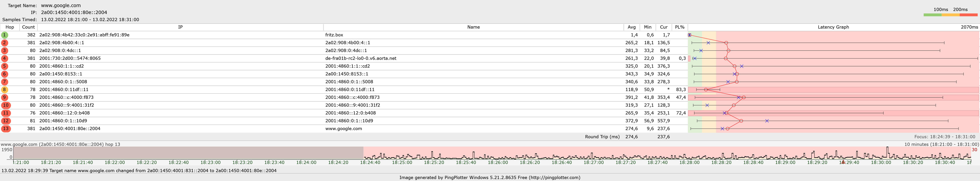This screenshot has width=980, height=181.
Task: Click the Latency Graph column header
Action: 833,27
